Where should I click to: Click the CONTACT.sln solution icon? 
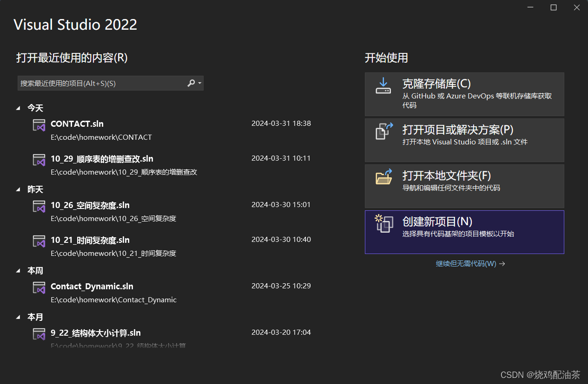[39, 125]
